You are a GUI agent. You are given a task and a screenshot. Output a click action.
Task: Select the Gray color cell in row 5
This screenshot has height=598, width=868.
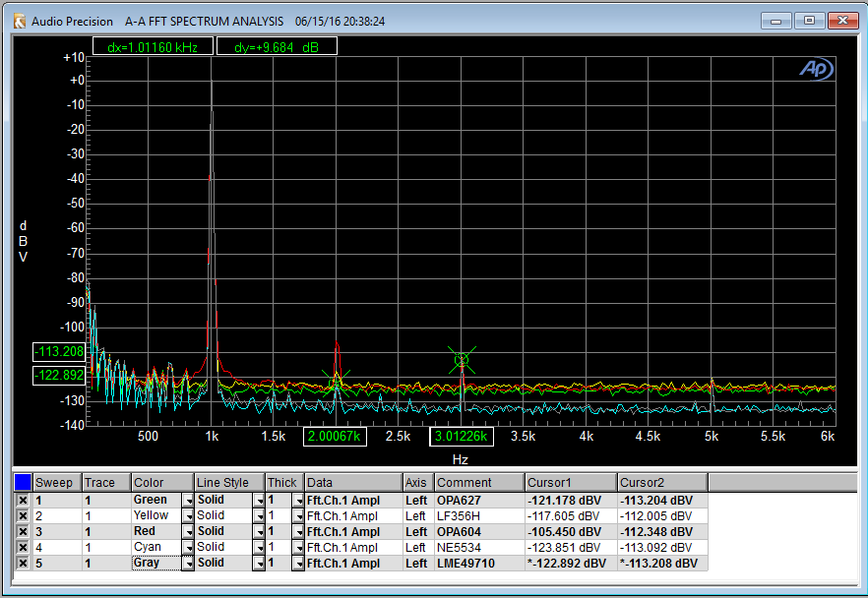pos(156,564)
